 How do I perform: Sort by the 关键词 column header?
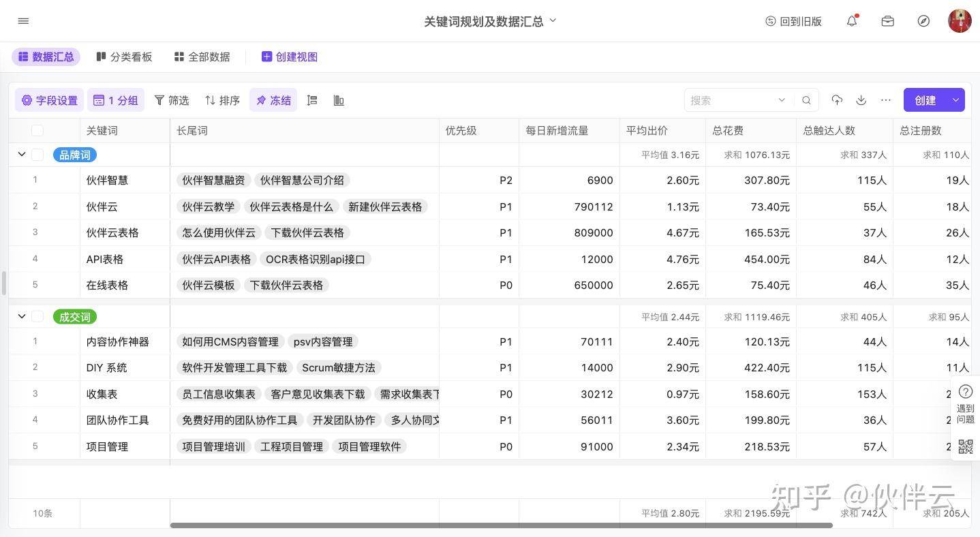click(125, 130)
